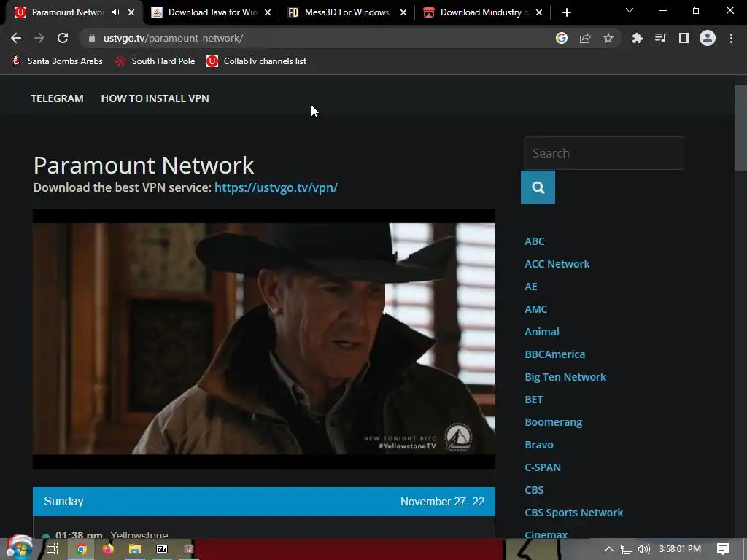Open the CollabTv channels list bookmark
This screenshot has height=560, width=747.
(x=256, y=61)
